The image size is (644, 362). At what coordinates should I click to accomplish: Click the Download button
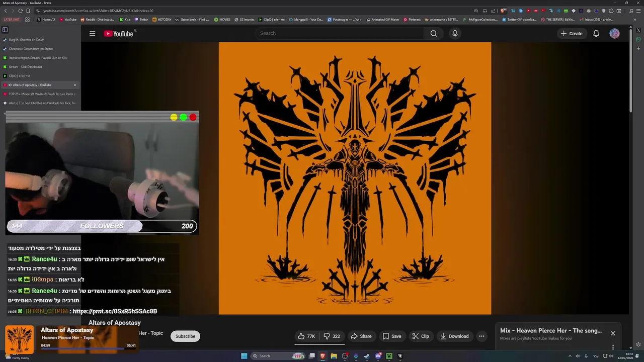454,336
